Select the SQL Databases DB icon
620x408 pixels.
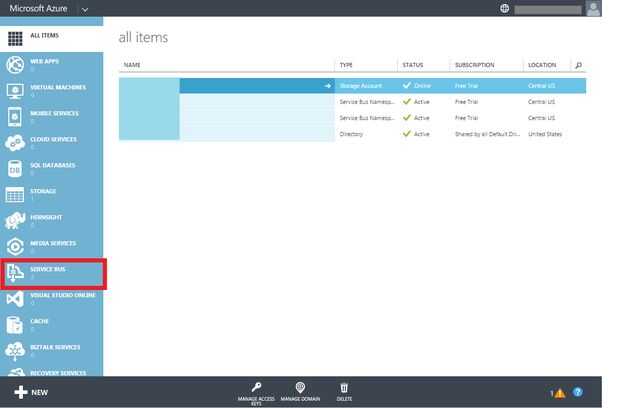[x=15, y=169]
